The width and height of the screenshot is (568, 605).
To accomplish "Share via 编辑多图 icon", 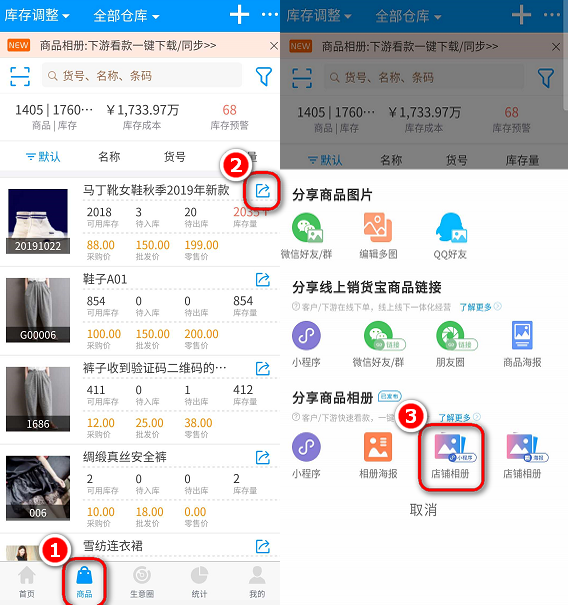I will coord(378,227).
